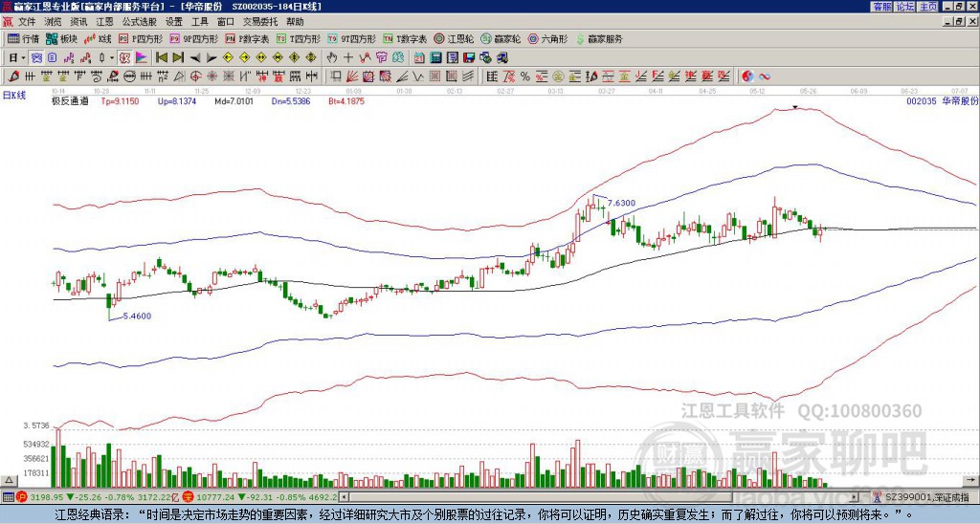Viewport: 980px width, 524px height.
Task: Open the T四方形 tool
Action: click(299, 38)
